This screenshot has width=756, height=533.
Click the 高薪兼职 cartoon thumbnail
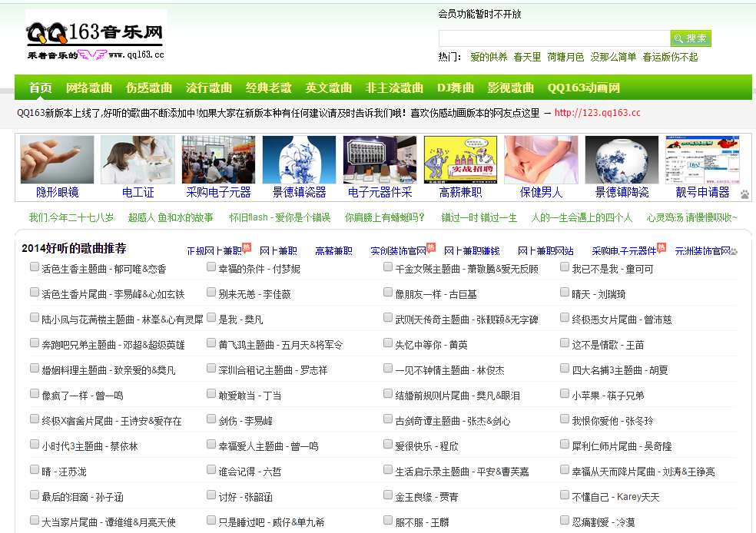(x=460, y=160)
